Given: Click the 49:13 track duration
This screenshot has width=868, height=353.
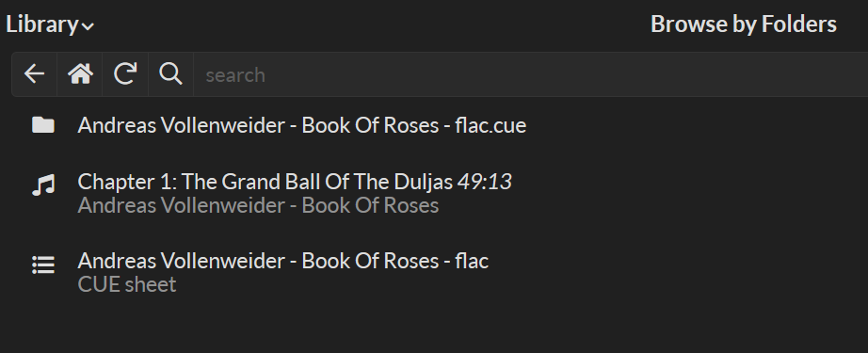Looking at the screenshot, I should (x=485, y=182).
